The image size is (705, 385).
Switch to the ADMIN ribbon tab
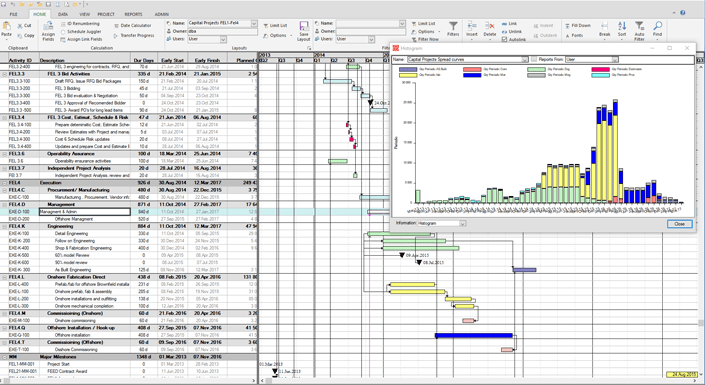click(161, 14)
